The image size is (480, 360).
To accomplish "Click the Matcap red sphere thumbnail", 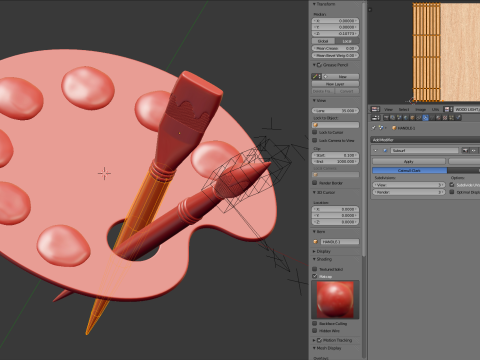I will pyautogui.click(x=335, y=300).
